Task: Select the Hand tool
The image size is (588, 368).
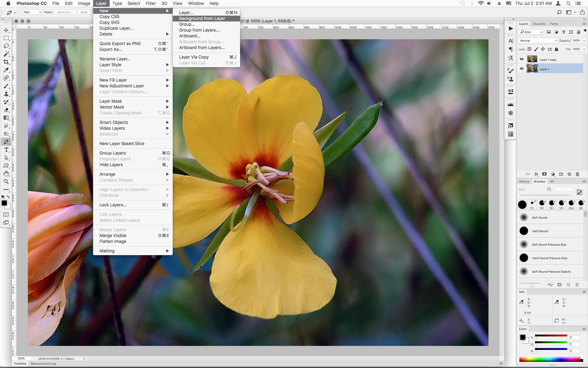Action: [x=6, y=174]
